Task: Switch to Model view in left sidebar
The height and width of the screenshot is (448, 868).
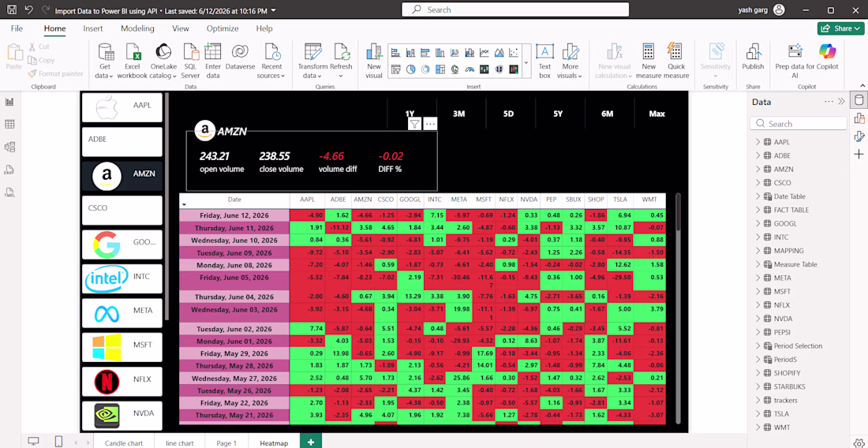Action: [9, 147]
